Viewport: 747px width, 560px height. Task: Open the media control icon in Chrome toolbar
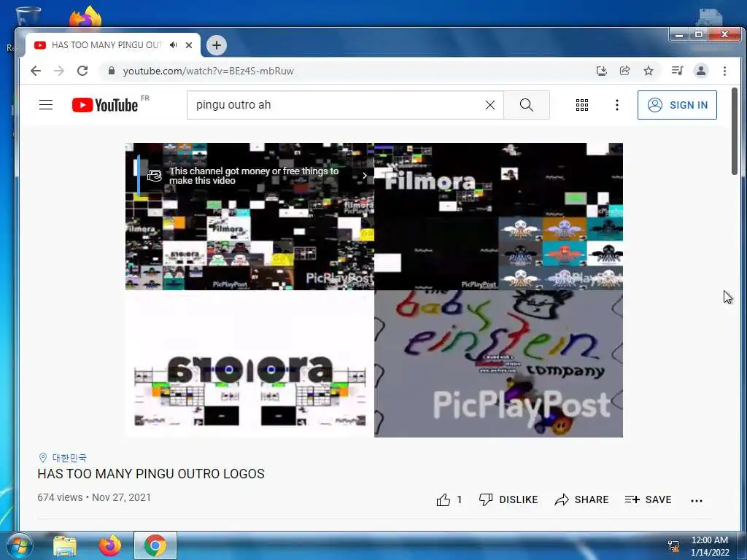[677, 71]
